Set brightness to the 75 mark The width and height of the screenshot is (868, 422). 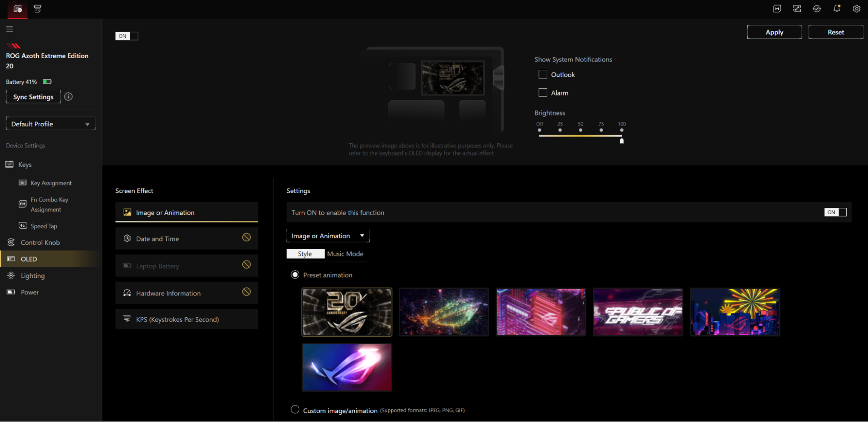pos(601,130)
